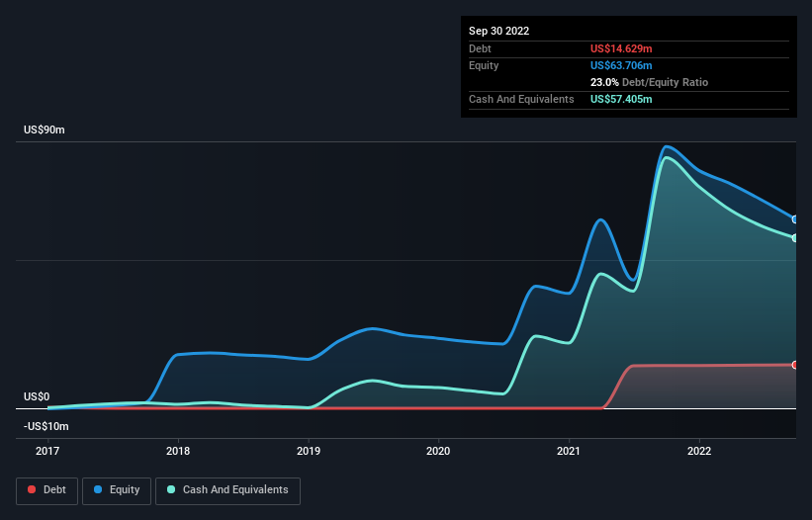The image size is (812, 520).
Task: Click the Debt row label in tooltip
Action: click(480, 48)
